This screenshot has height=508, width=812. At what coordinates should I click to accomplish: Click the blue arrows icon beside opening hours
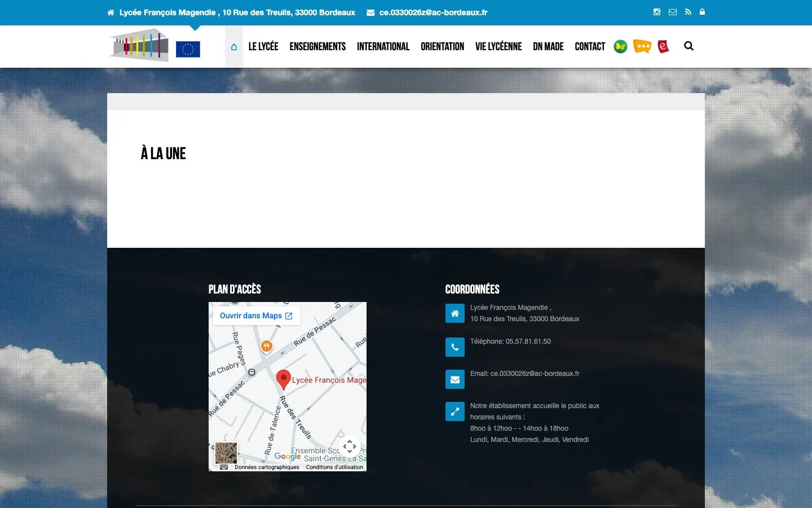(x=455, y=411)
